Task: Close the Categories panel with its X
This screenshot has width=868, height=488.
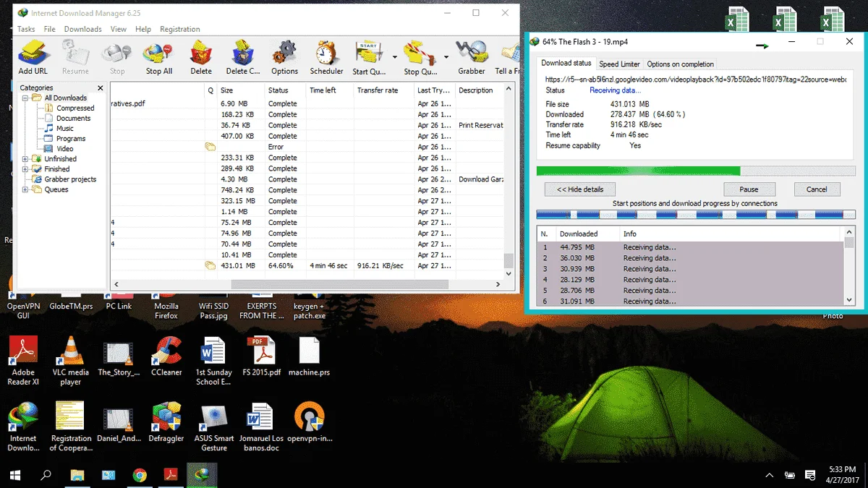Action: pos(101,88)
